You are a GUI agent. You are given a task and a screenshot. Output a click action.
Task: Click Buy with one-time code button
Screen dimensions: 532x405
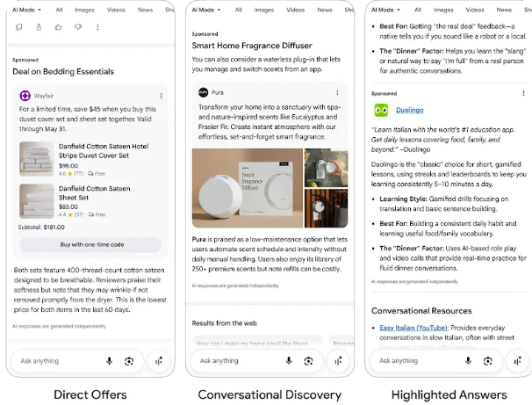click(x=90, y=245)
